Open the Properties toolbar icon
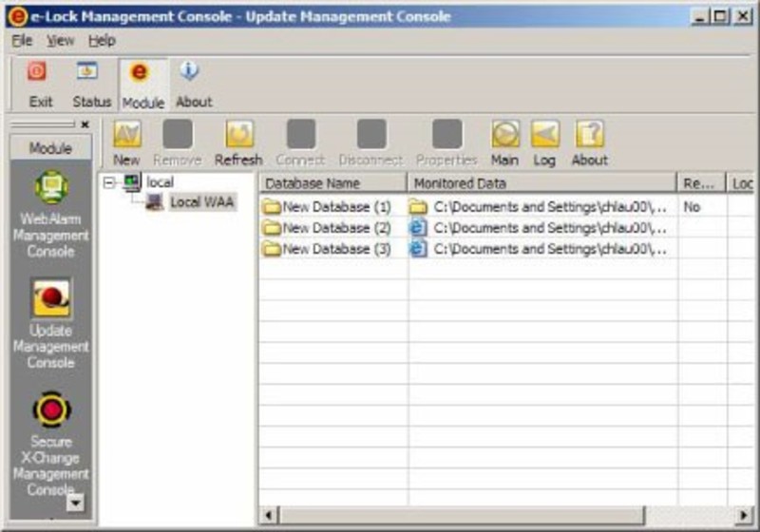Image resolution: width=760 pixels, height=532 pixels. click(x=446, y=134)
